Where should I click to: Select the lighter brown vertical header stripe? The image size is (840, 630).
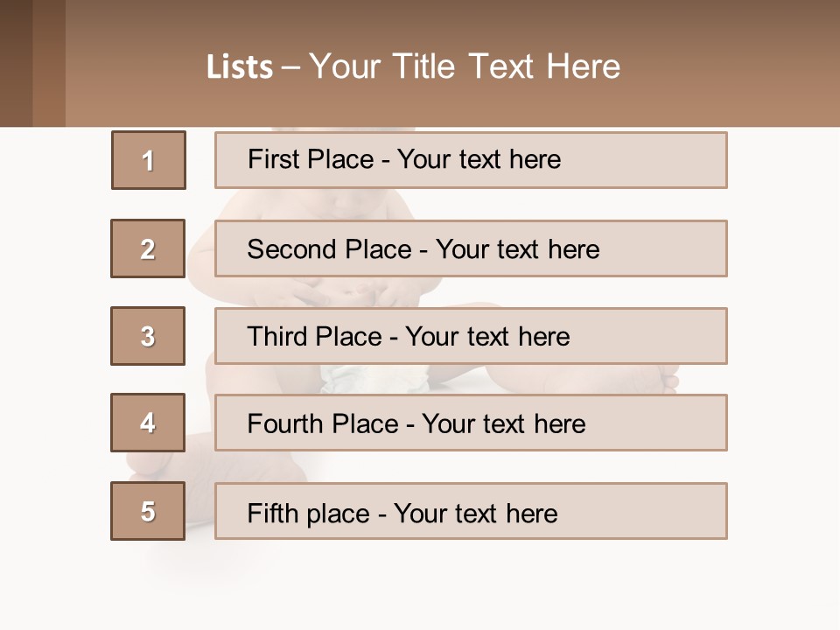(x=49, y=63)
